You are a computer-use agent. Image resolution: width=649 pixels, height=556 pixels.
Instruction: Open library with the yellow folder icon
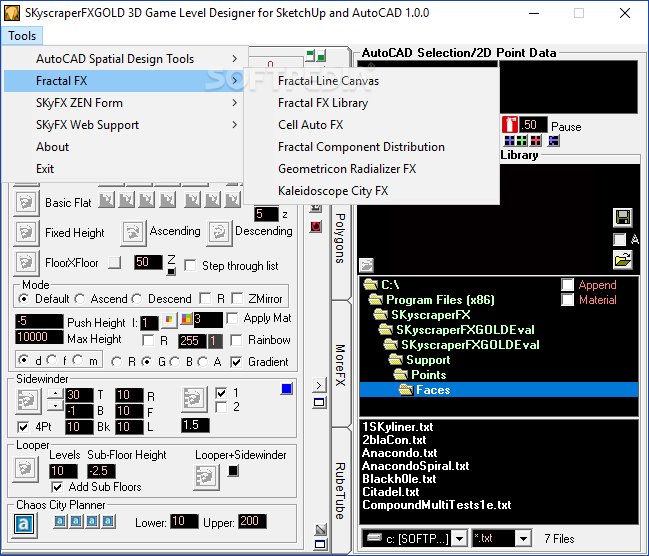tap(623, 260)
